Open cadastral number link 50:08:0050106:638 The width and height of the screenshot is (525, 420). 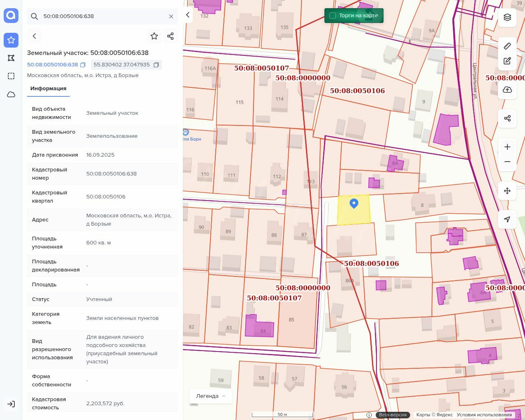[x=52, y=65]
